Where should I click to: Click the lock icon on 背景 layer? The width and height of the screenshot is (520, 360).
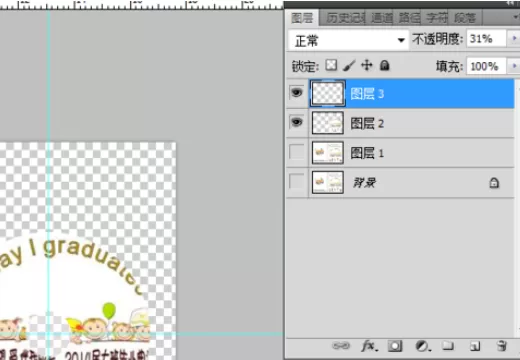[494, 183]
